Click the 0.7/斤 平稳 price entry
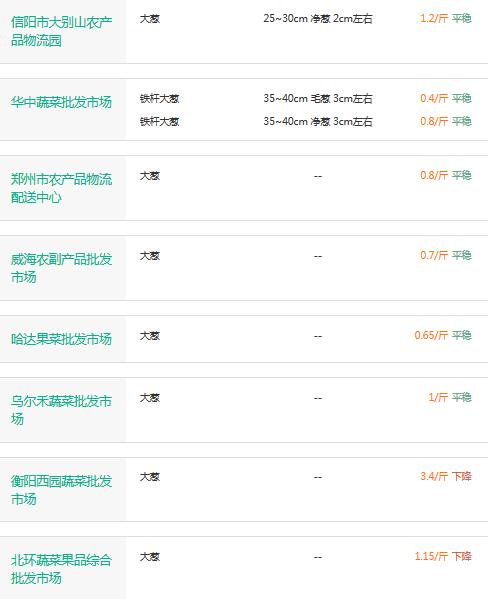This screenshot has height=599, width=488. pos(446,255)
